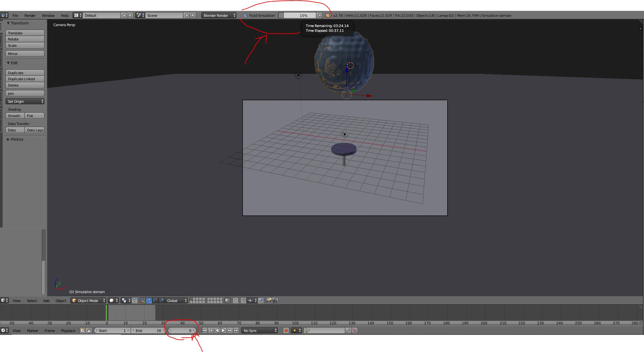Click the Duplicate Linked button

click(25, 79)
